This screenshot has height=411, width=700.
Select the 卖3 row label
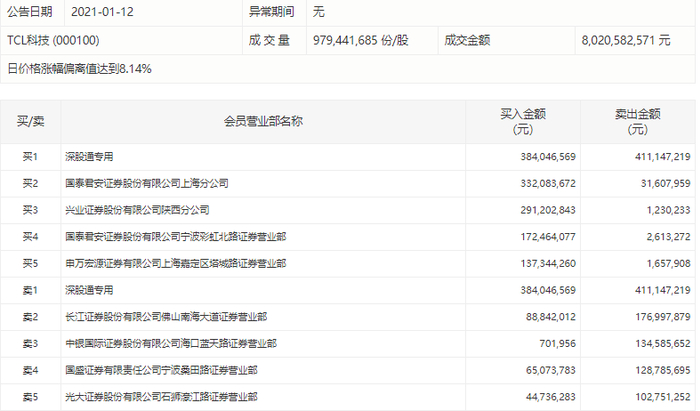tap(30, 344)
